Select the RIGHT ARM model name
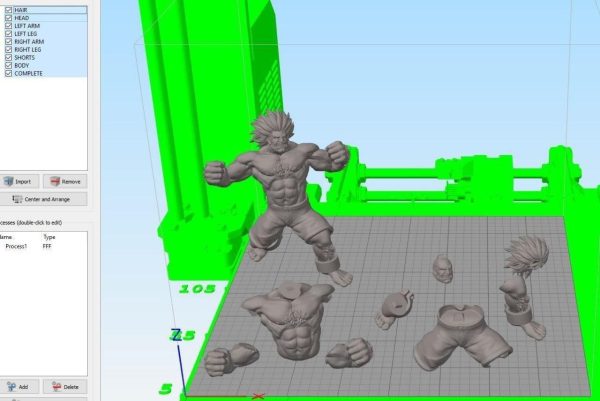The height and width of the screenshot is (401, 600). tap(29, 41)
